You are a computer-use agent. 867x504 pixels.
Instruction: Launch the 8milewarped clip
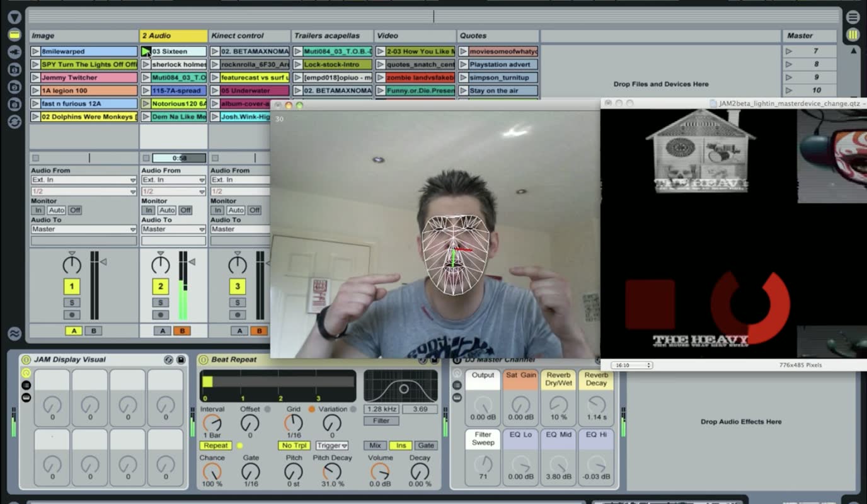click(x=35, y=52)
